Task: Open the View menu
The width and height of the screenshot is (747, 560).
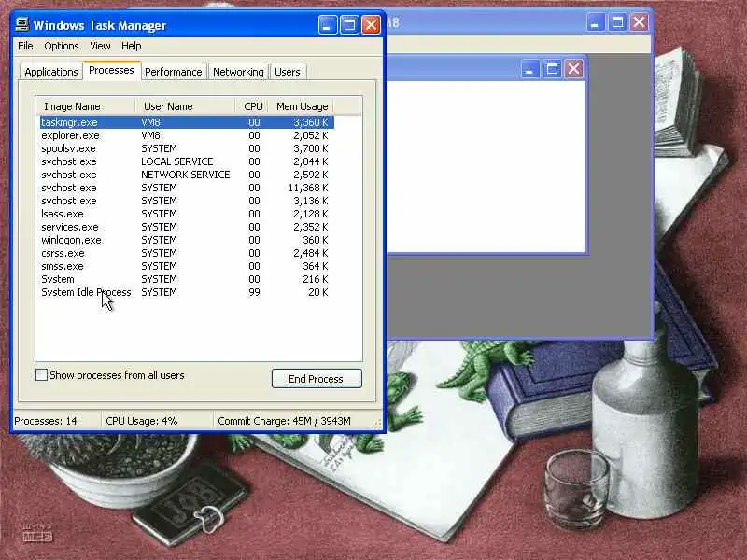Action: (100, 46)
